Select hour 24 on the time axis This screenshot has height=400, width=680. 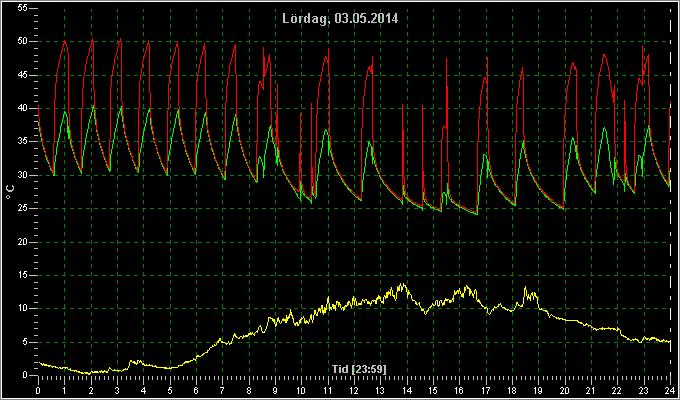coord(670,390)
